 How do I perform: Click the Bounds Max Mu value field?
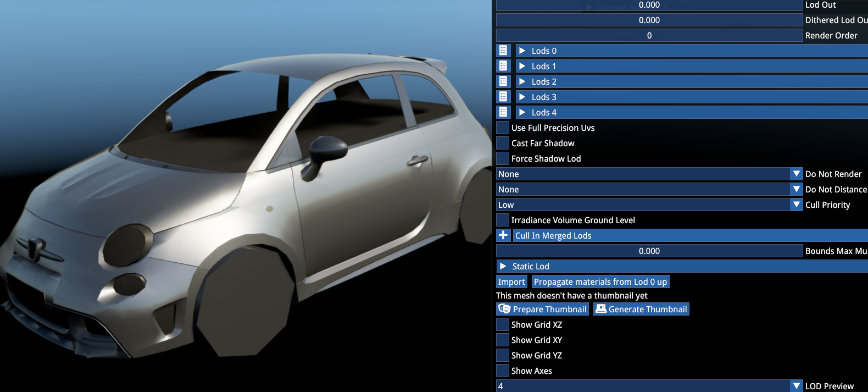pos(649,251)
